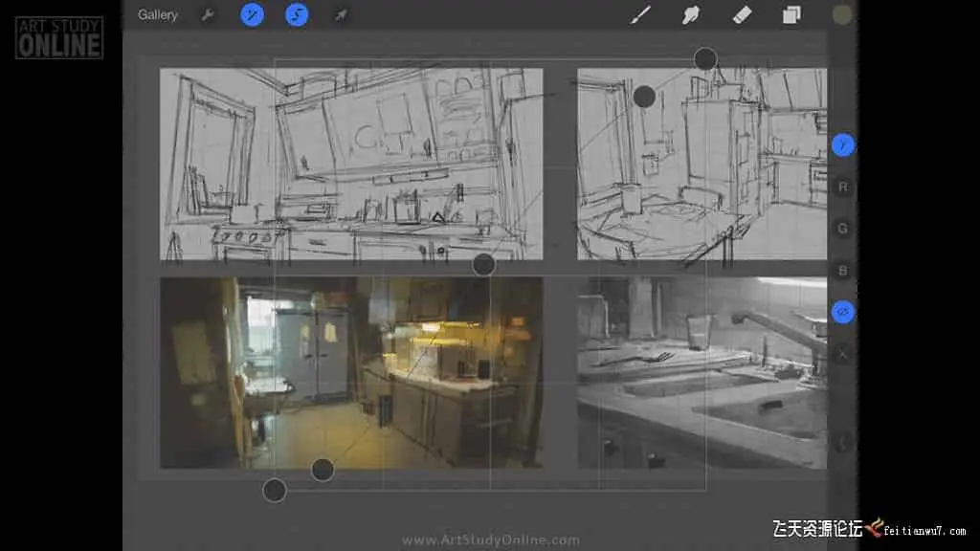Switch curves to the G channel
Screen dimensions: 980x551
pos(842,229)
